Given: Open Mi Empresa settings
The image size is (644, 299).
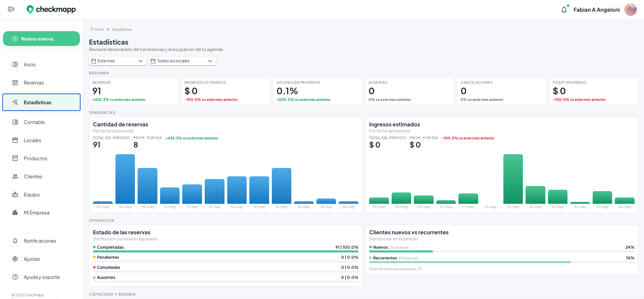Looking at the screenshot, I should click(41, 213).
